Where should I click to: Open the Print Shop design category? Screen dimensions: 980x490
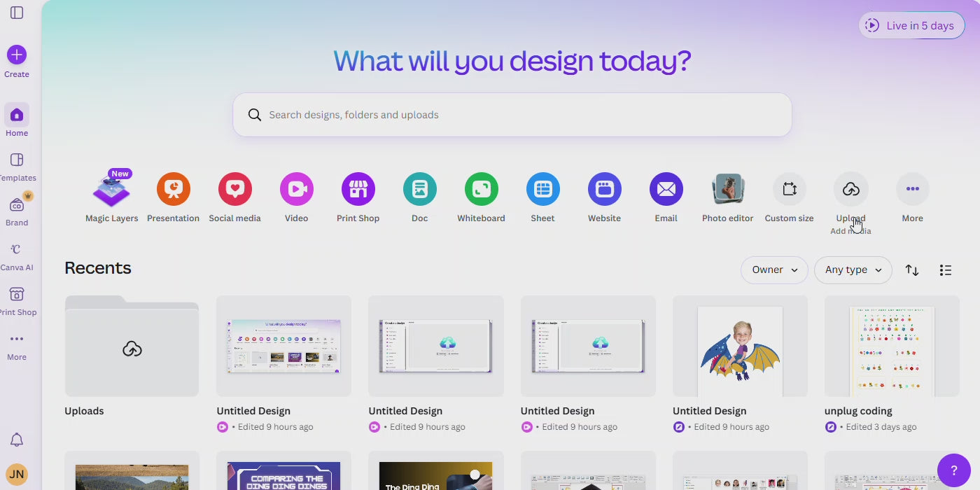(x=358, y=190)
